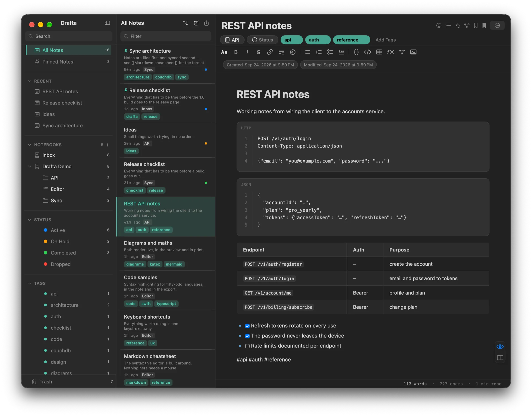Collapse the NOTEBOOKS section
The width and height of the screenshot is (532, 416).
[29, 145]
